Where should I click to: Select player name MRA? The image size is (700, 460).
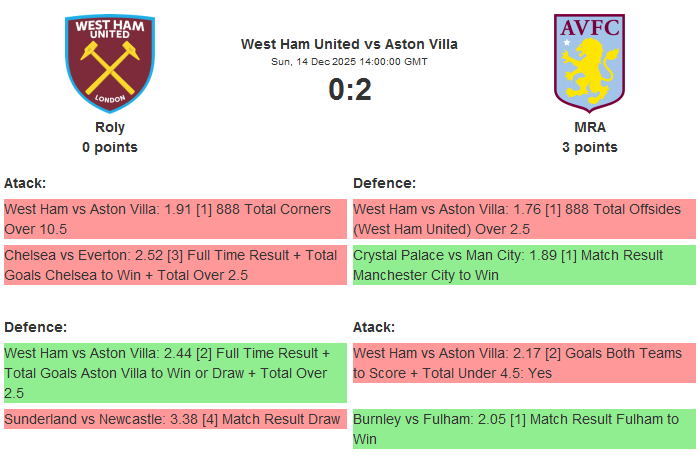[x=590, y=127]
